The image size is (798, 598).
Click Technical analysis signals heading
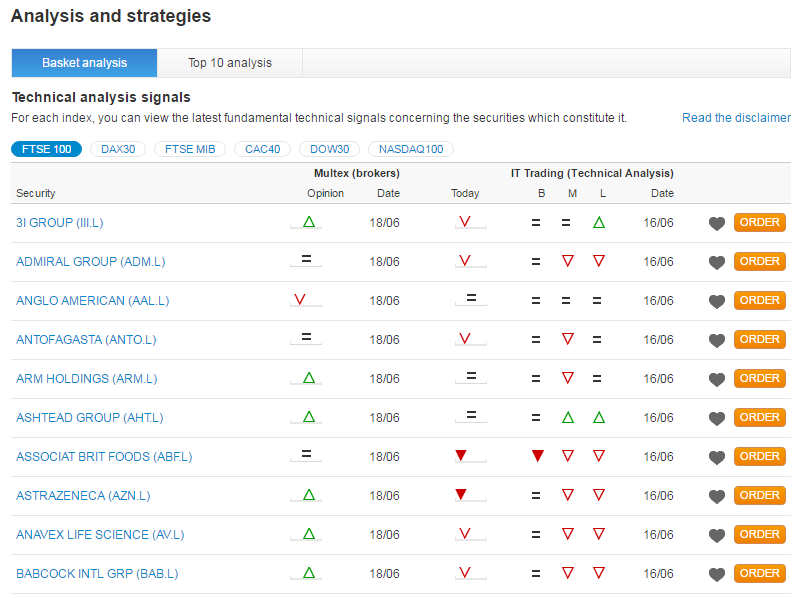[x=101, y=97]
